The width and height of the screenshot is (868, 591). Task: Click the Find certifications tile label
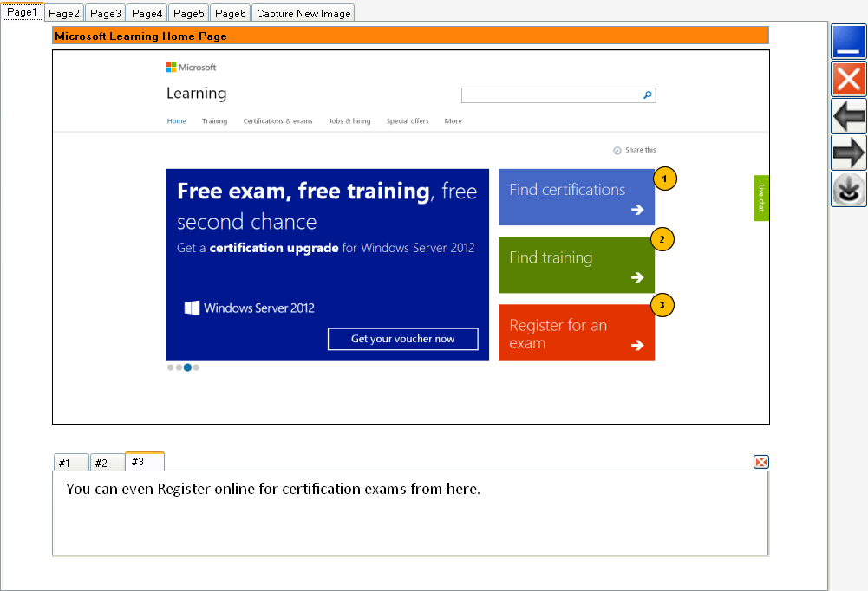tap(567, 190)
